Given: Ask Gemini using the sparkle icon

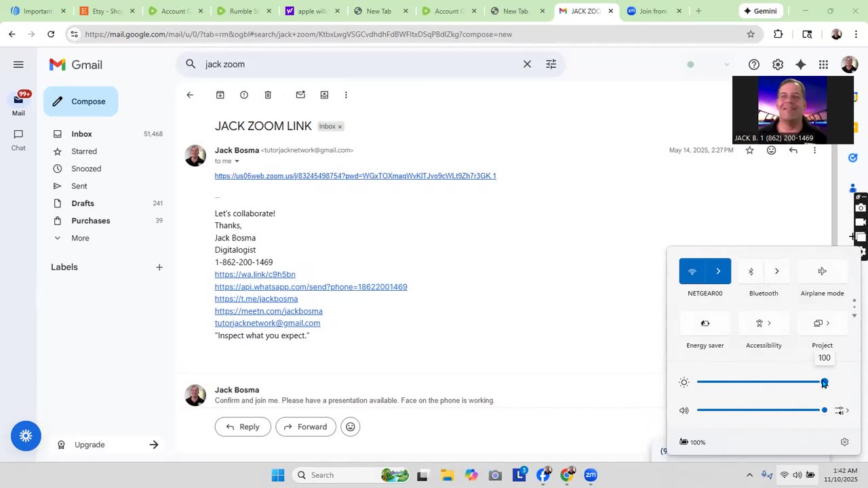Looking at the screenshot, I should click(x=801, y=64).
